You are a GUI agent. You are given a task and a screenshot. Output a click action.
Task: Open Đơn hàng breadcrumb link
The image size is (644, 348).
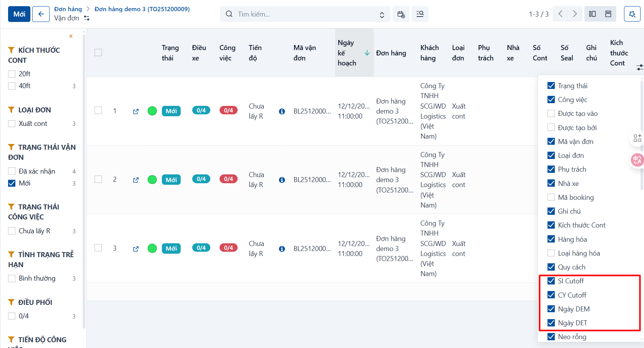pos(68,9)
